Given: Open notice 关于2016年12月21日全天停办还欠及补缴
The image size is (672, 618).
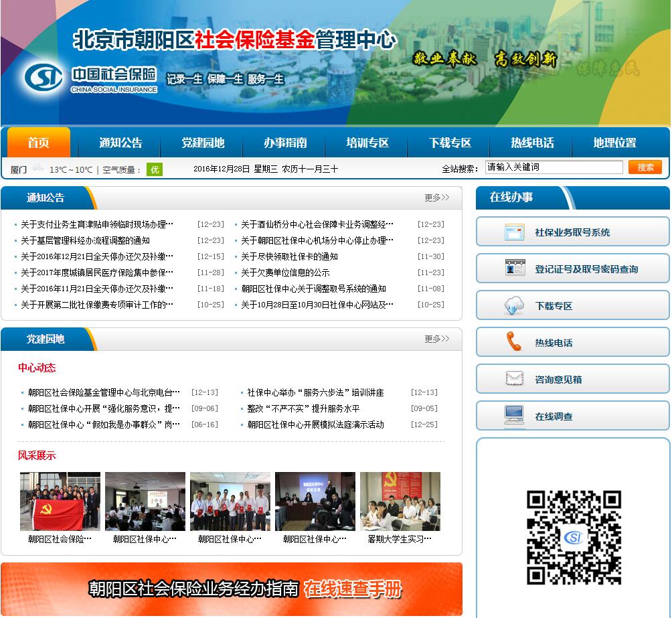Looking at the screenshot, I should coord(97,256).
